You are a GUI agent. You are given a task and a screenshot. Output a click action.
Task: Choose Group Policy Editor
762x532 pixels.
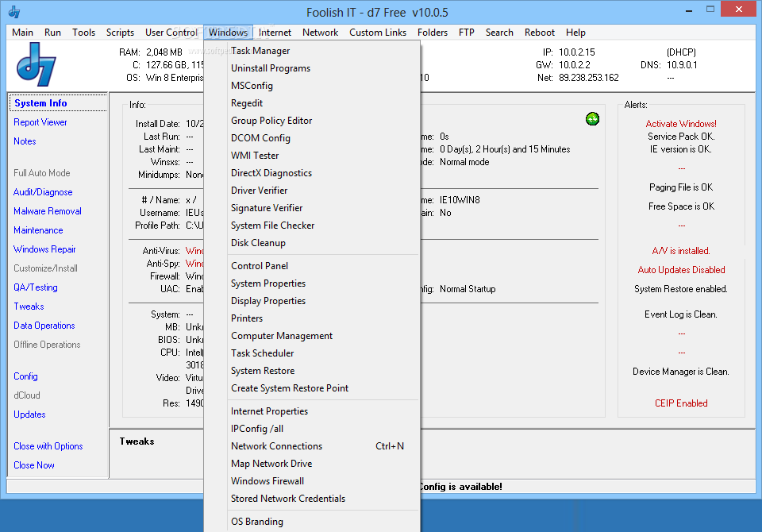click(312, 121)
